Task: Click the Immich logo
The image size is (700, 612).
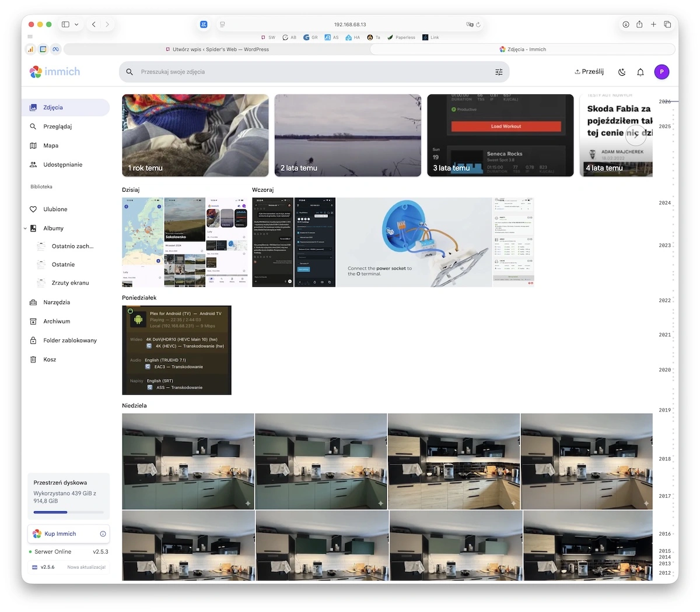Action: 55,72
